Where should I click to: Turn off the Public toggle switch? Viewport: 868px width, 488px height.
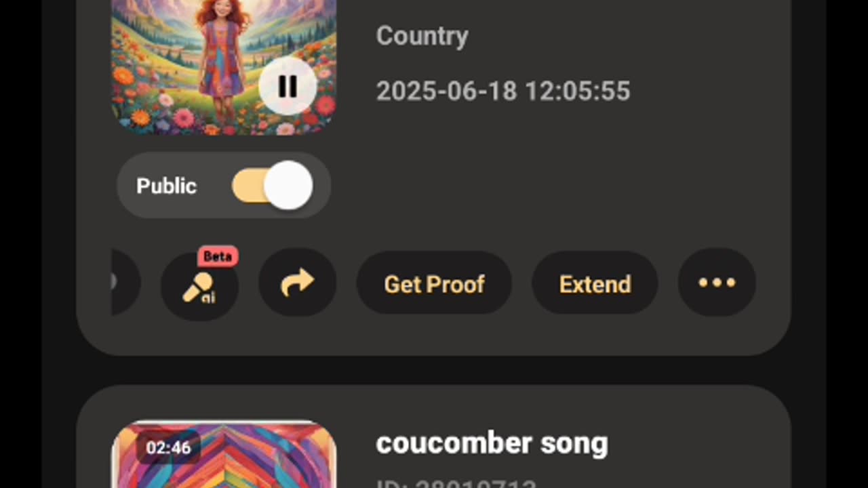(272, 186)
